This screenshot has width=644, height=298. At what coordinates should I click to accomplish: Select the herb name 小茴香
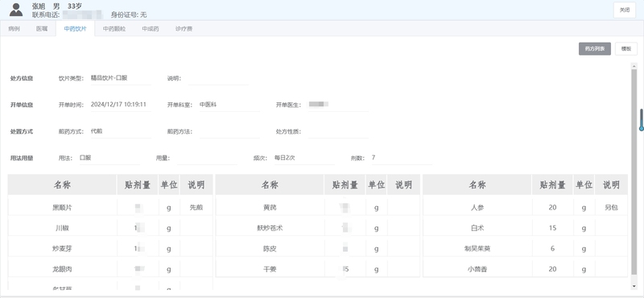click(x=477, y=269)
